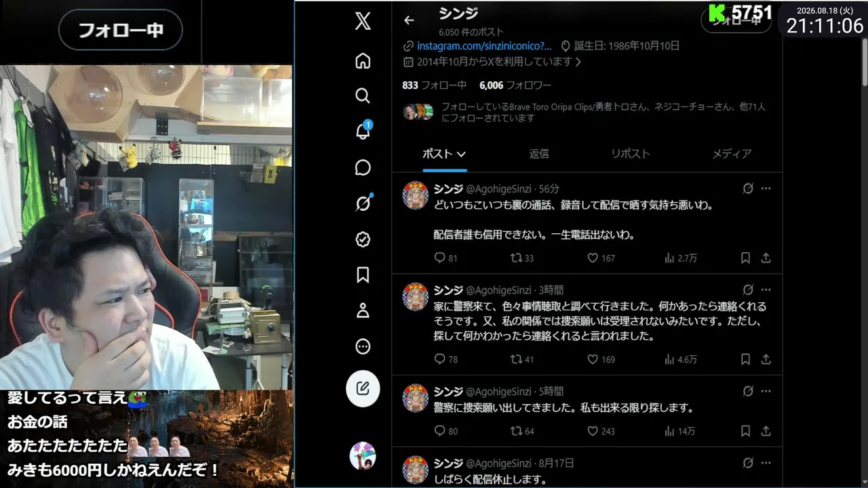Reply to the 5時間 post with 80 replies
868x488 pixels.
pyautogui.click(x=446, y=431)
